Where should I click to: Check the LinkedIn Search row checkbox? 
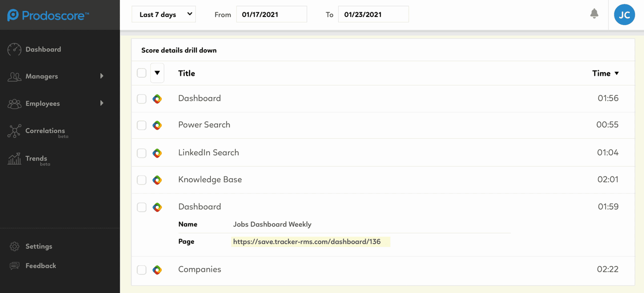pos(142,153)
